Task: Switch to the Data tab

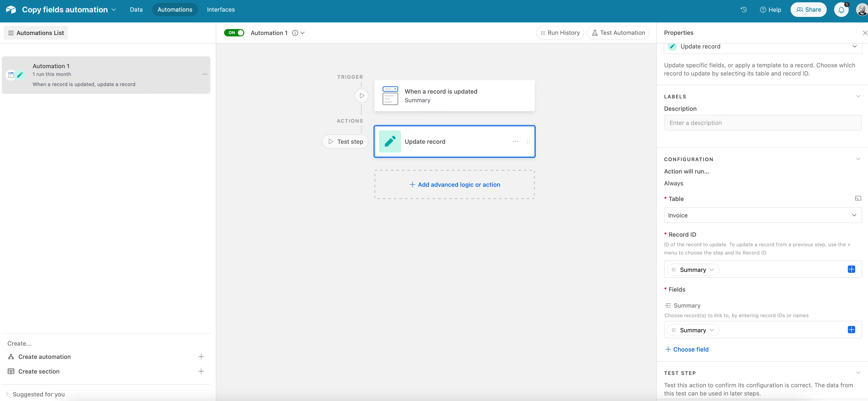Action: tap(136, 10)
